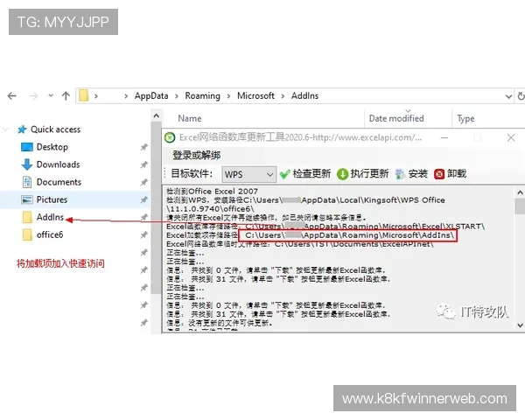The width and height of the screenshot is (525, 420).
Task: Click the forward navigation arrow
Action: (33, 96)
